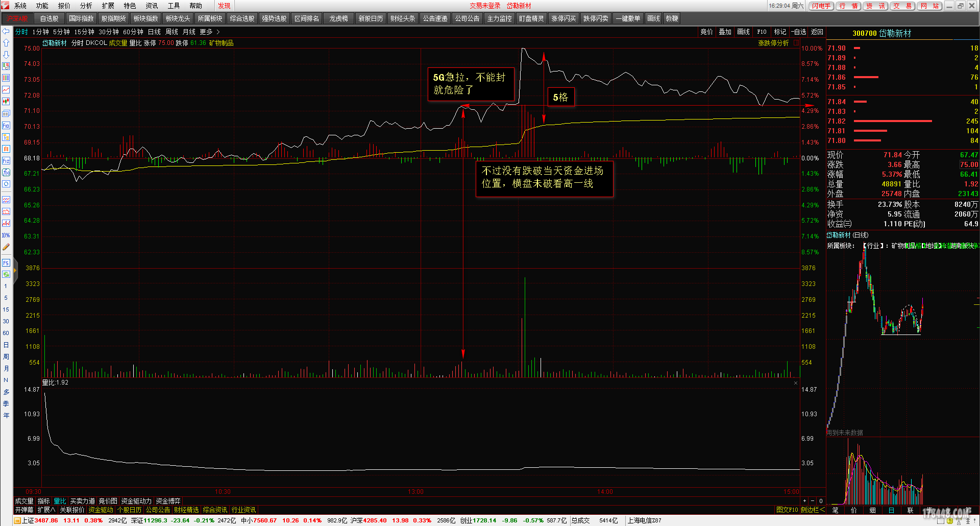Image resolution: width=980 pixels, height=526 pixels.
Task: Click the 开弹幕 button at bottom left
Action: (24, 510)
